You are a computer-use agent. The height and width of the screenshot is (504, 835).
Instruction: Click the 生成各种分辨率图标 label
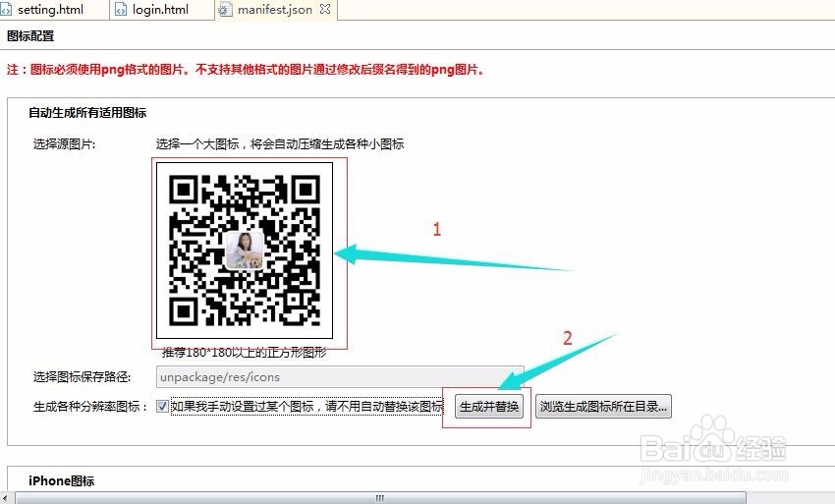tap(90, 407)
